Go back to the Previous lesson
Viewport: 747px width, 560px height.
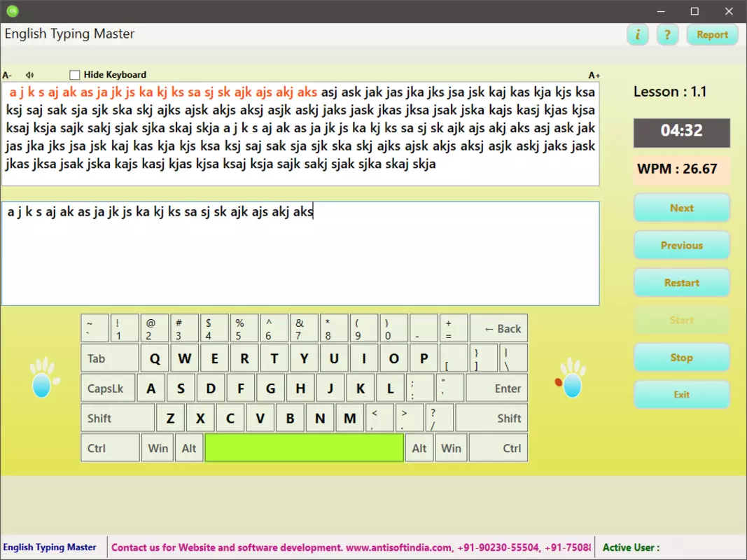[x=681, y=245]
